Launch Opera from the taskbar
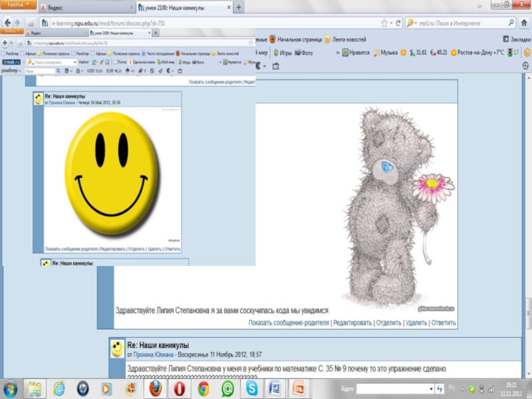The height and width of the screenshot is (399, 532). 179,388
